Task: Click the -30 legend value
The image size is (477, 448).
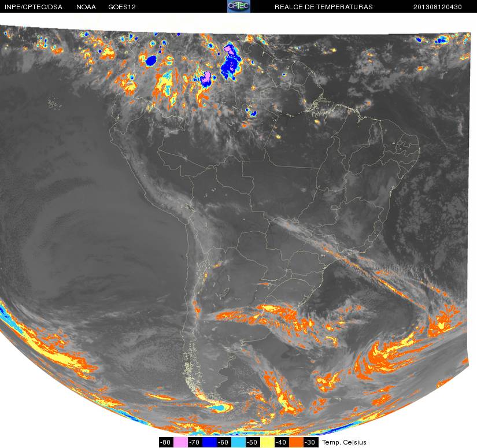Action: coord(310,442)
